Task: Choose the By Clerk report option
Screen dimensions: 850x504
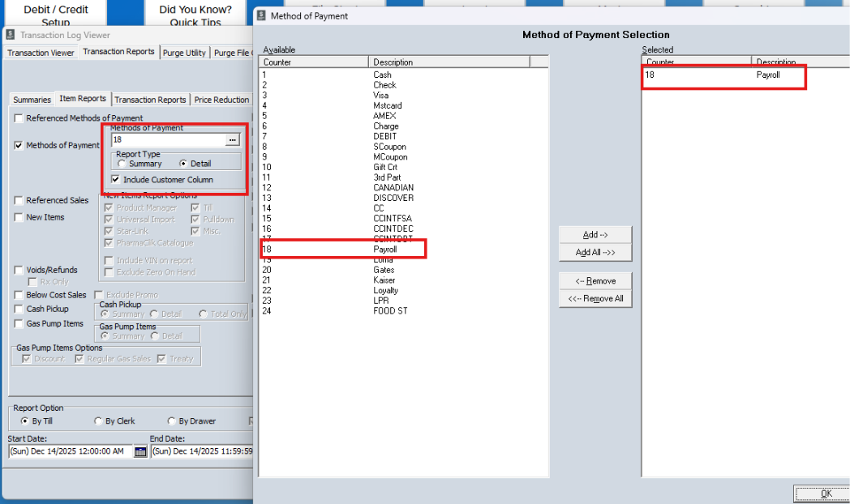Action: [98, 421]
